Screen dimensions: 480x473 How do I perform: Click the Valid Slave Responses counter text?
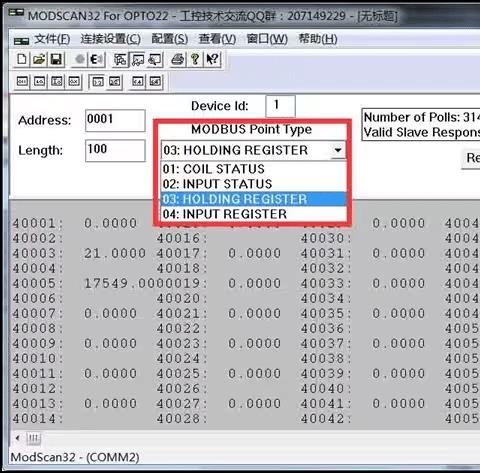[x=422, y=132]
